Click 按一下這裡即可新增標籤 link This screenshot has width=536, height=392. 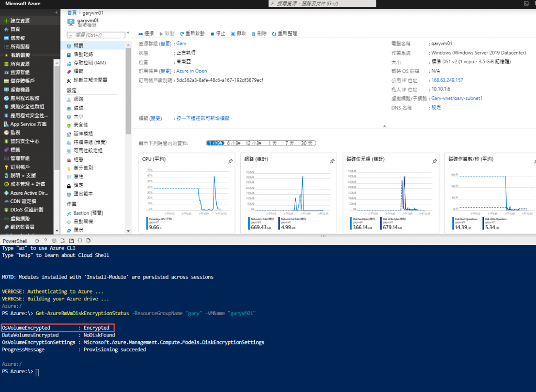coord(203,118)
